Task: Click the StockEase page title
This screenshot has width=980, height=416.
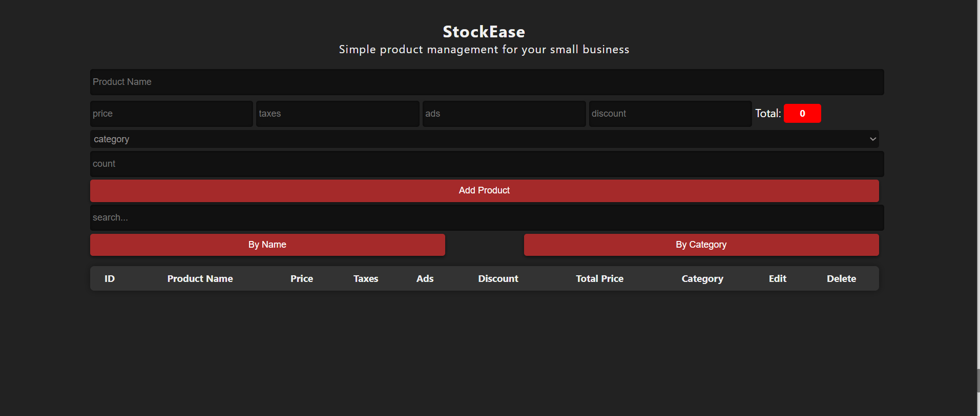Action: pyautogui.click(x=484, y=31)
